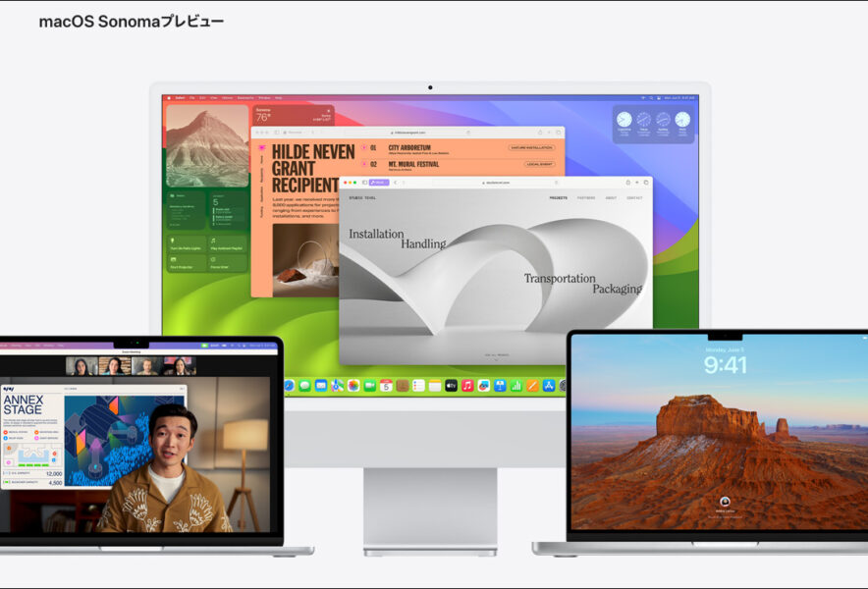Screen dimensions: 868x589
Task: Open Reminders in the iMac dock
Action: [x=418, y=385]
